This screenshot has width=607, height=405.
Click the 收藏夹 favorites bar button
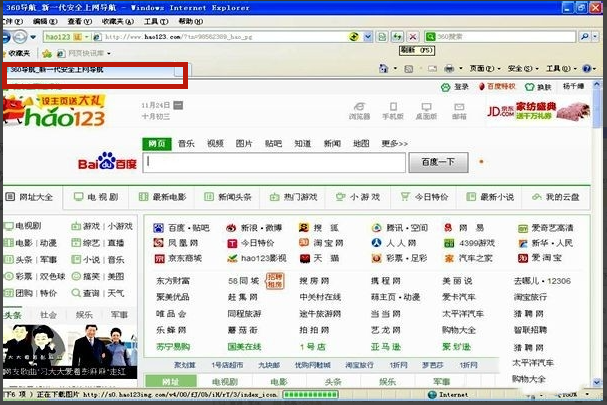[x=17, y=53]
